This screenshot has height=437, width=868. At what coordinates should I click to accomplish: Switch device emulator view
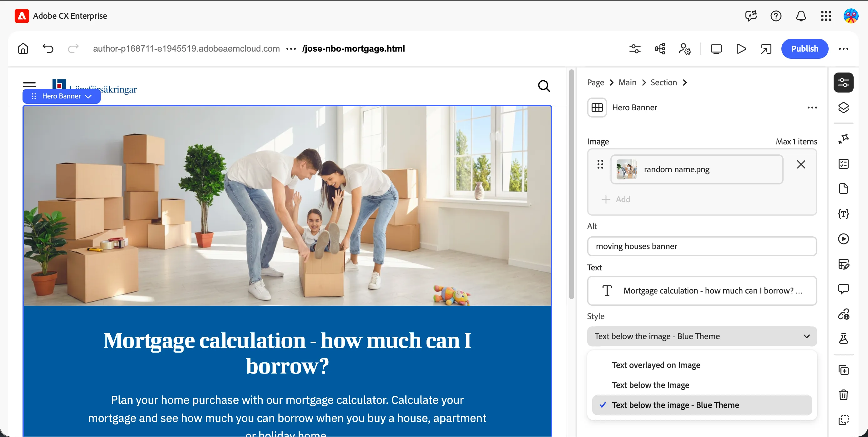coord(716,48)
